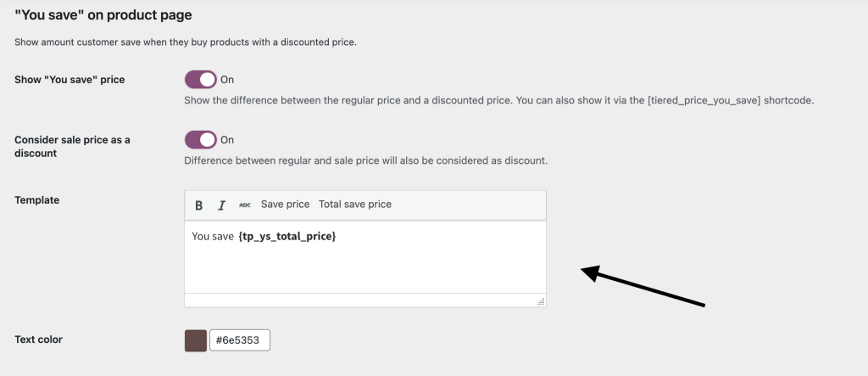Focus the #6e5353 hex color field

coord(240,340)
